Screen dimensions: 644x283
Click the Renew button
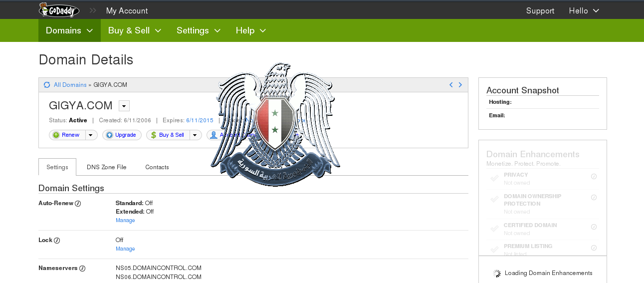67,135
